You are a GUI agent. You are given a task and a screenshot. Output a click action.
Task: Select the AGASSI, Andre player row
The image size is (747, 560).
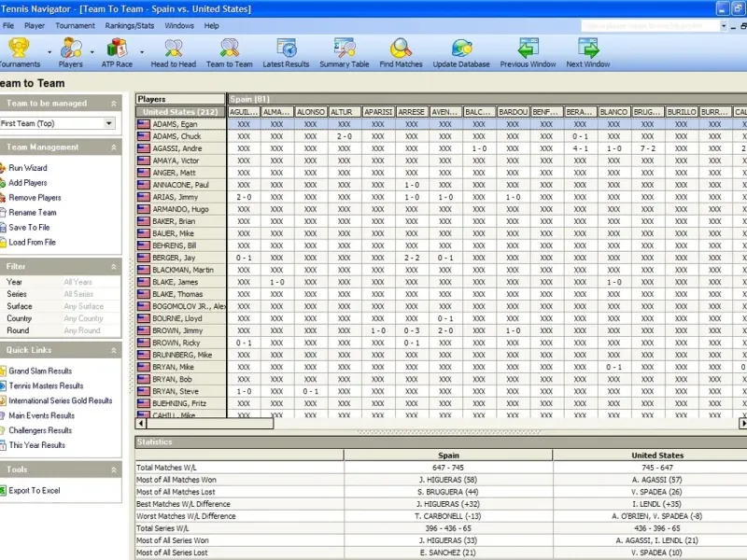(177, 148)
